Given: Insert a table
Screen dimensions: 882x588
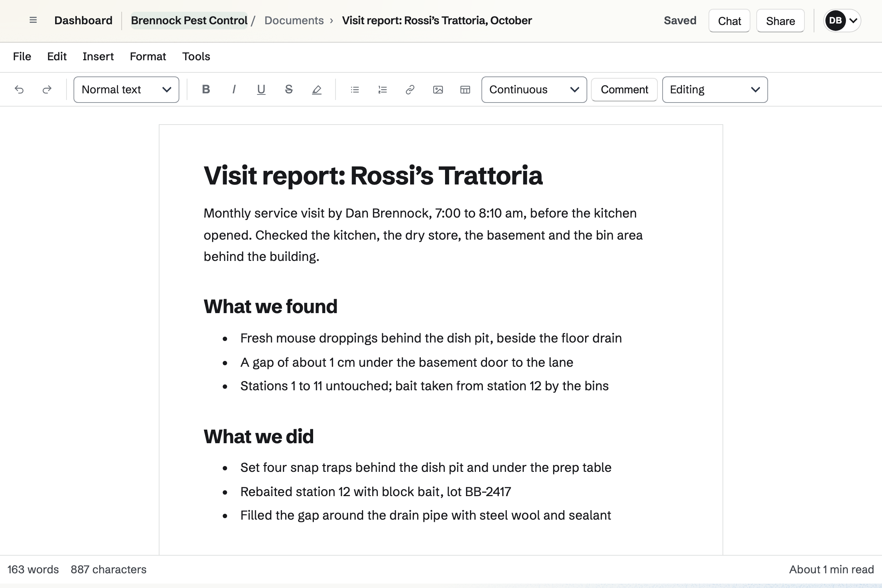Looking at the screenshot, I should click(x=465, y=90).
